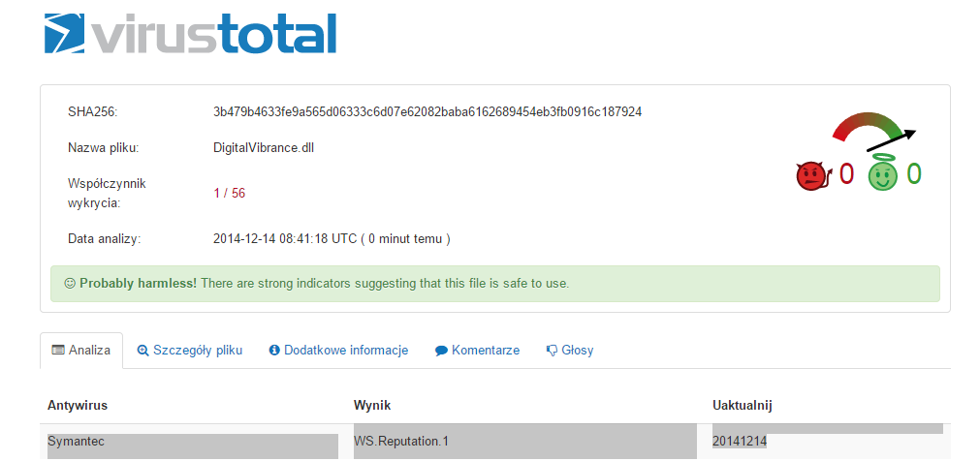Click the 1 / 56 detection ratio

230,193
